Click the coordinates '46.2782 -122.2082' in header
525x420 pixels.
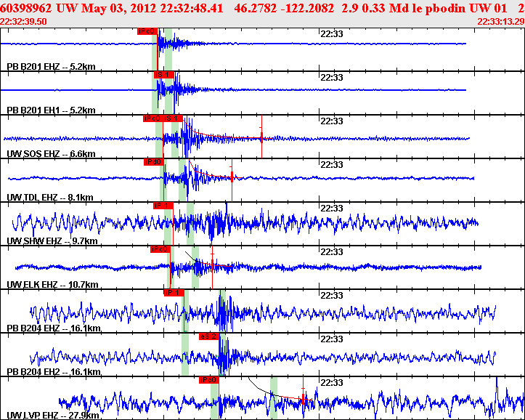[284, 9]
